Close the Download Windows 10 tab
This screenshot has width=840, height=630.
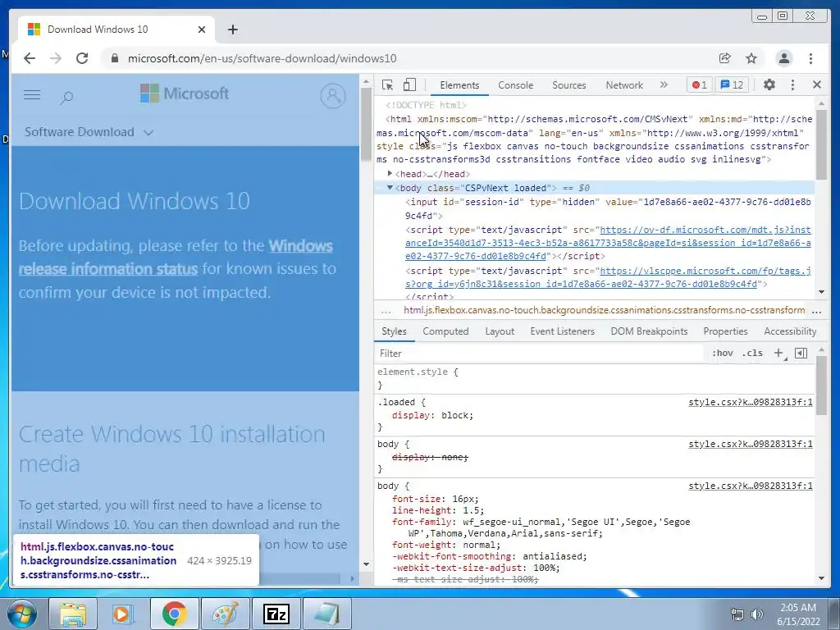coord(202,30)
